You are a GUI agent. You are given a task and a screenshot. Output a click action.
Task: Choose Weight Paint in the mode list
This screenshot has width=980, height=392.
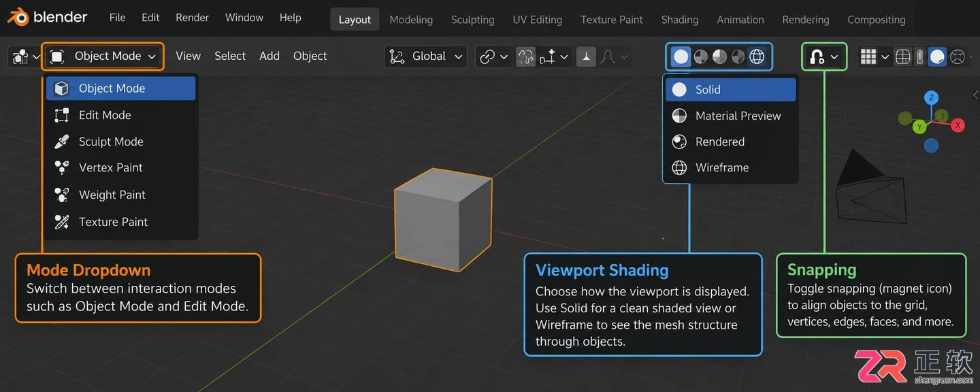[x=121, y=195]
